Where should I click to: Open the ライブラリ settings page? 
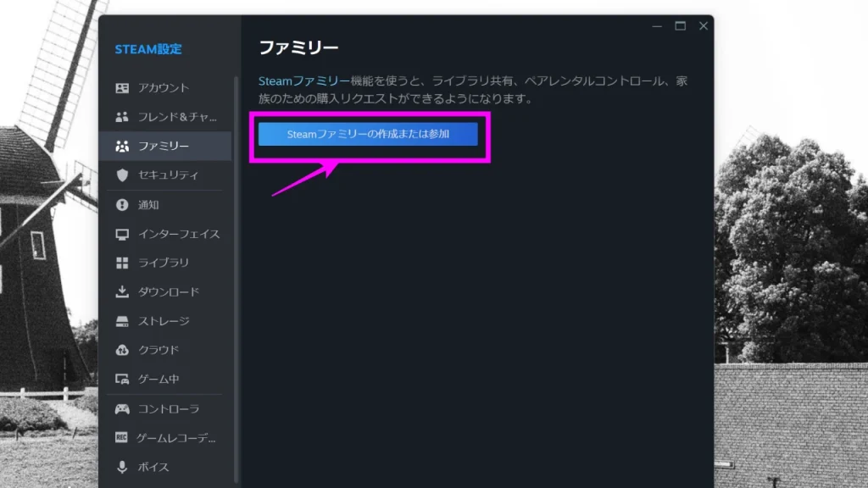pyautogui.click(x=165, y=263)
